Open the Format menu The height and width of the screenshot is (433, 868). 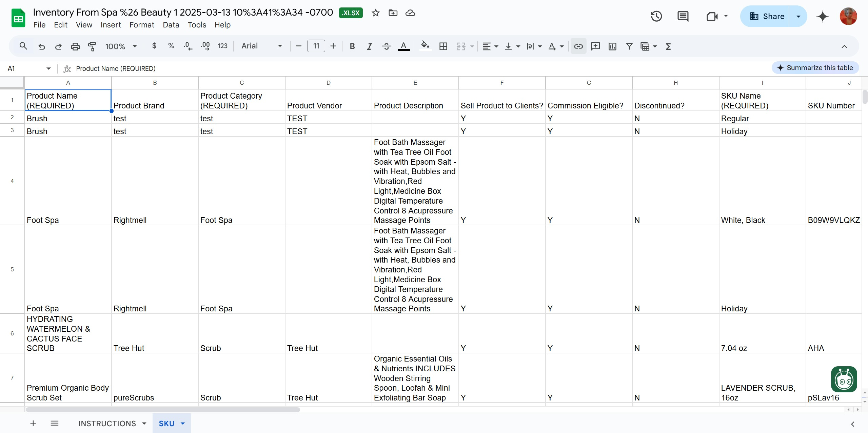(x=142, y=25)
